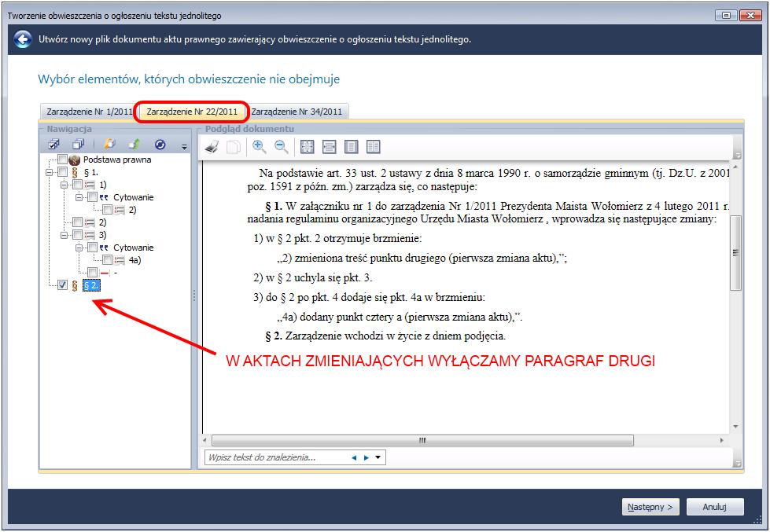
Task: Tick the checkbox of Cytowanie under item 3)
Action: coord(92,248)
